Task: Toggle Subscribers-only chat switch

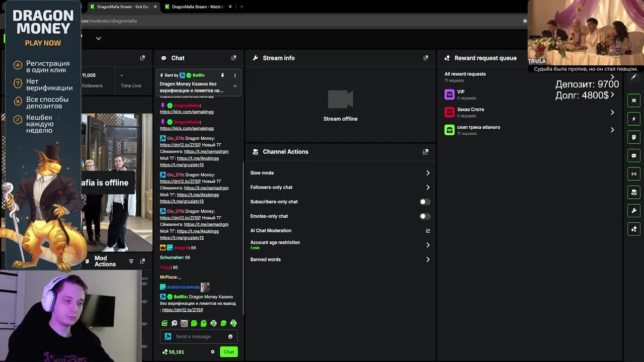Action: 425,202
